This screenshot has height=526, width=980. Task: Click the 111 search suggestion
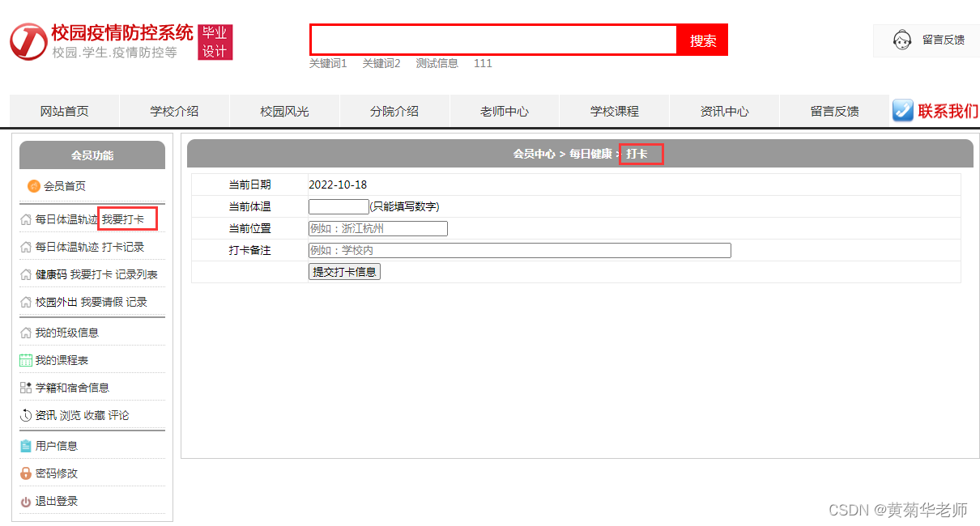[483, 63]
